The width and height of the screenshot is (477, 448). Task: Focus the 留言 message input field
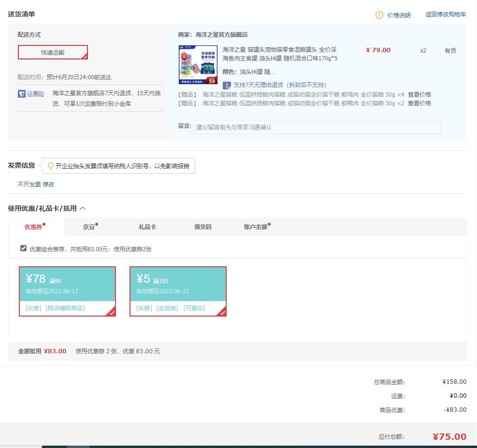coord(318,127)
